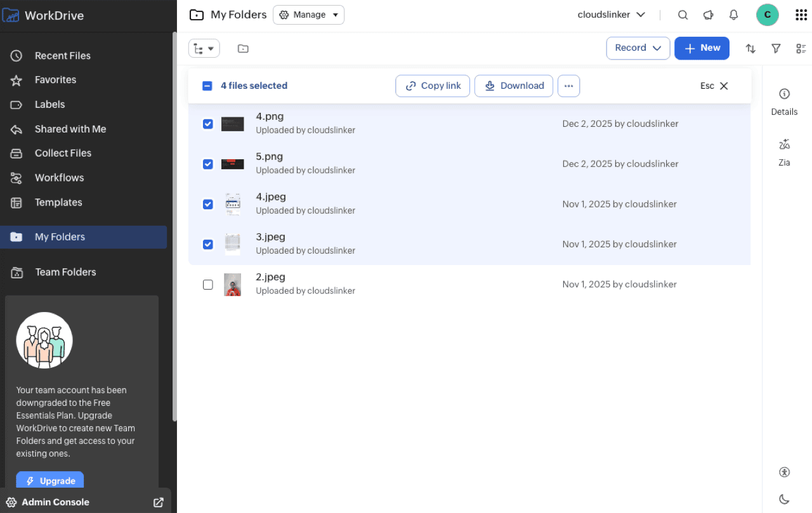Open Shared with Me section
Image resolution: width=812 pixels, height=513 pixels.
70,129
